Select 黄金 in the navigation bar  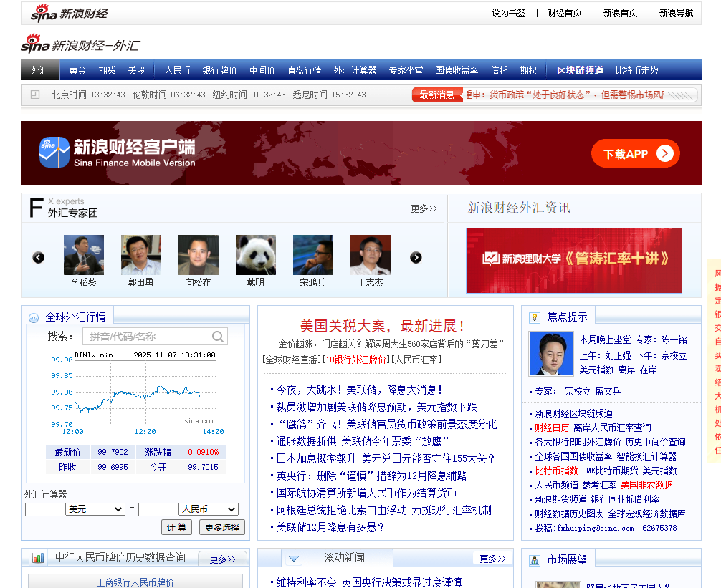(x=78, y=70)
